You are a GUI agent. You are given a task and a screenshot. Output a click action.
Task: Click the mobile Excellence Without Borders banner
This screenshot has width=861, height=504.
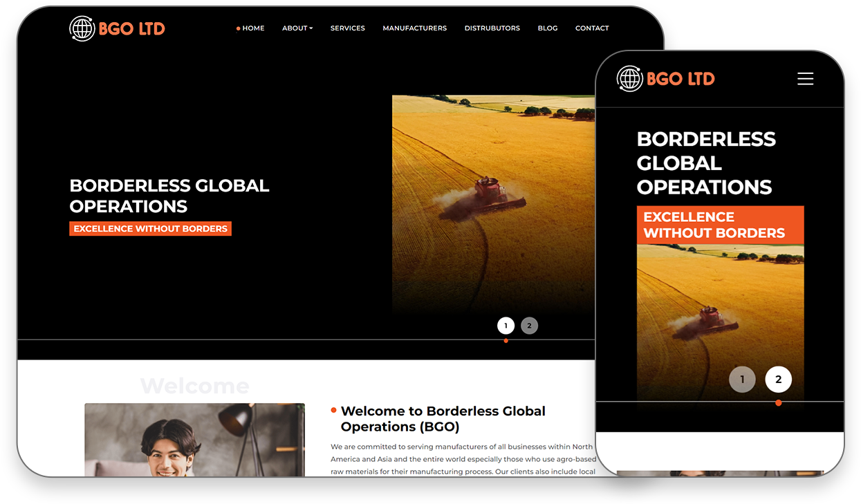(x=719, y=225)
